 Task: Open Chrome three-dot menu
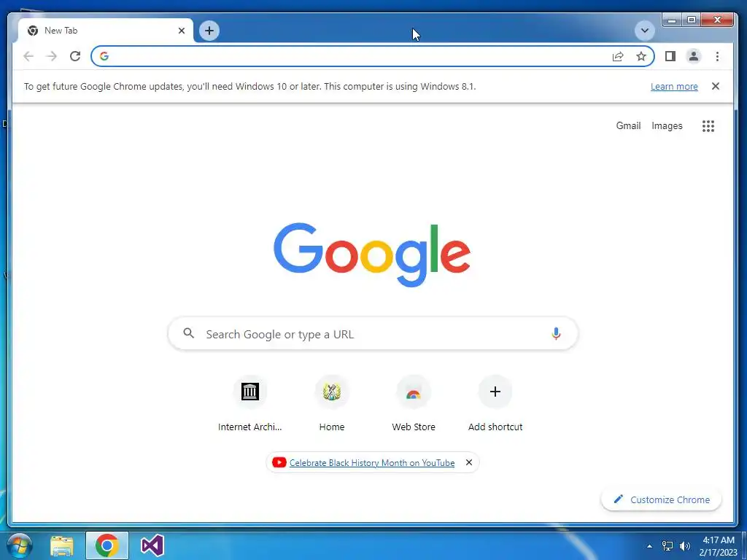click(x=717, y=56)
